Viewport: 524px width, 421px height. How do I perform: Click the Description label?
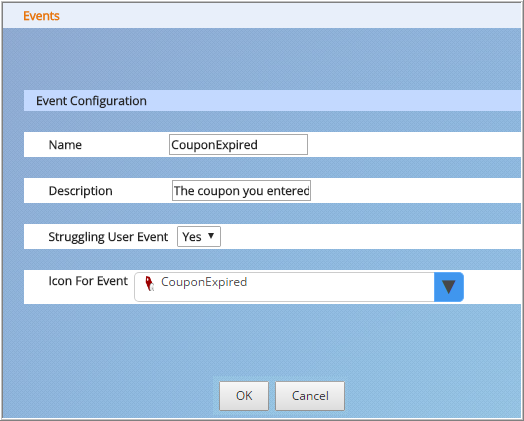pos(81,191)
